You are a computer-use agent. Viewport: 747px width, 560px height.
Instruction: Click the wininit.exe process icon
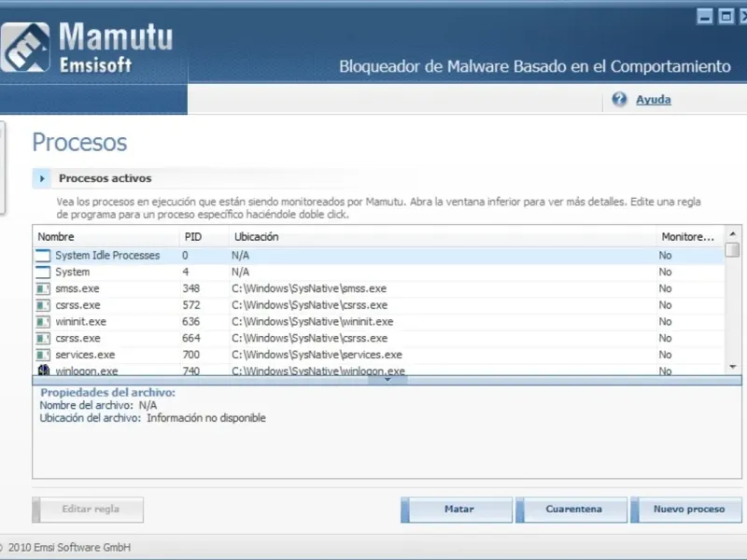(x=43, y=322)
